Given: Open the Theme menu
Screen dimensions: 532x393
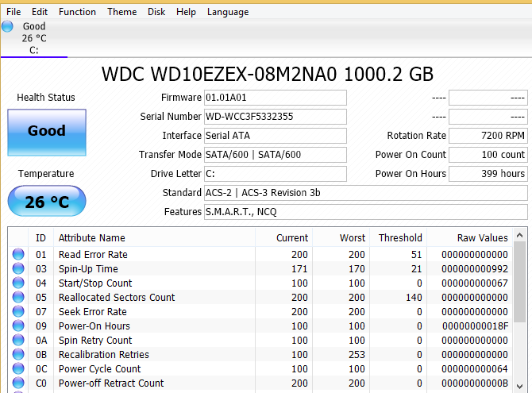Looking at the screenshot, I should click(121, 12).
